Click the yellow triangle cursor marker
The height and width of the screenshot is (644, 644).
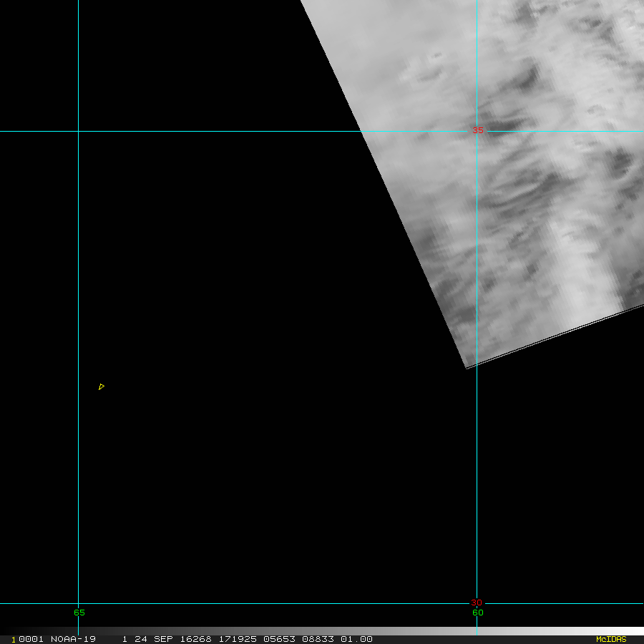click(102, 386)
